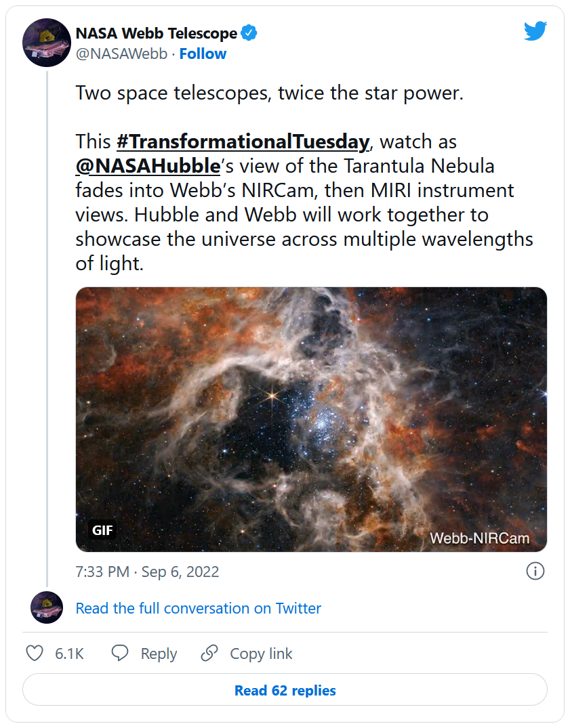Viewport: 570px width, 728px height.
Task: Follow the NASAWebb account
Action: click(203, 54)
